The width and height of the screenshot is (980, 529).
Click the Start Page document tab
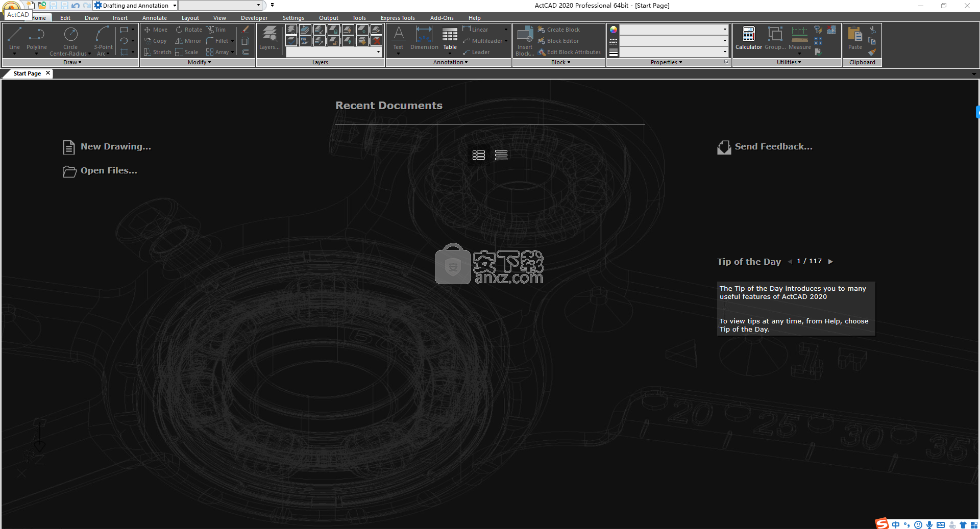pyautogui.click(x=27, y=73)
